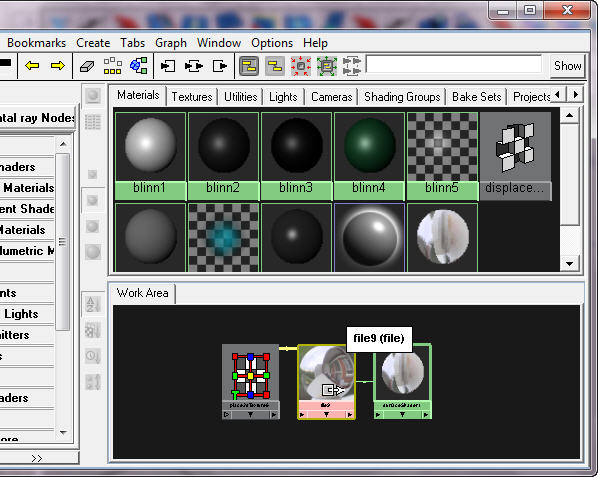The width and height of the screenshot is (598, 477).
Task: Rearrange the graph using the yellow squares icon
Action: click(x=113, y=66)
